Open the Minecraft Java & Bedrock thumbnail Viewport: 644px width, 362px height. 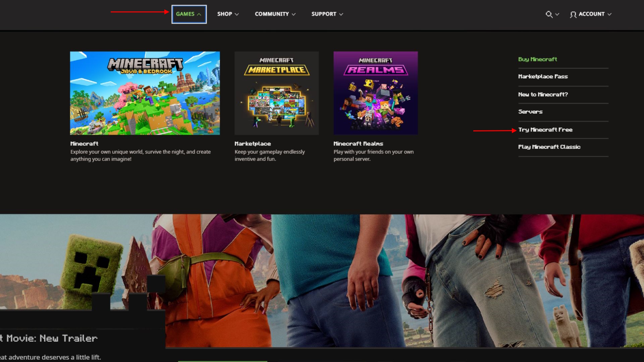(x=145, y=93)
